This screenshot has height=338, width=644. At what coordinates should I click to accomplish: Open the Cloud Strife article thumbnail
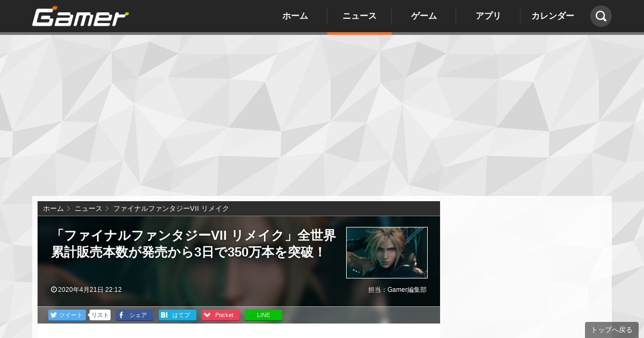[x=387, y=253]
